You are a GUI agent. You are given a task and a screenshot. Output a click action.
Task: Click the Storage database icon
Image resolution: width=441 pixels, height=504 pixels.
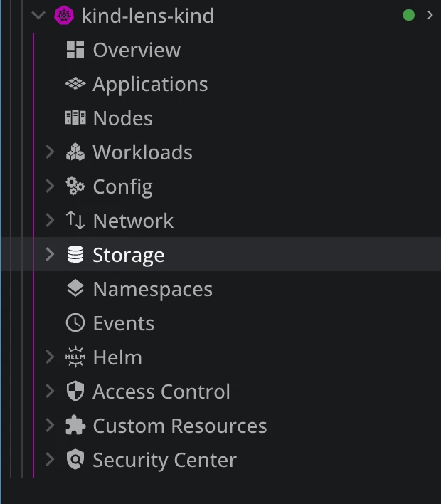(75, 254)
